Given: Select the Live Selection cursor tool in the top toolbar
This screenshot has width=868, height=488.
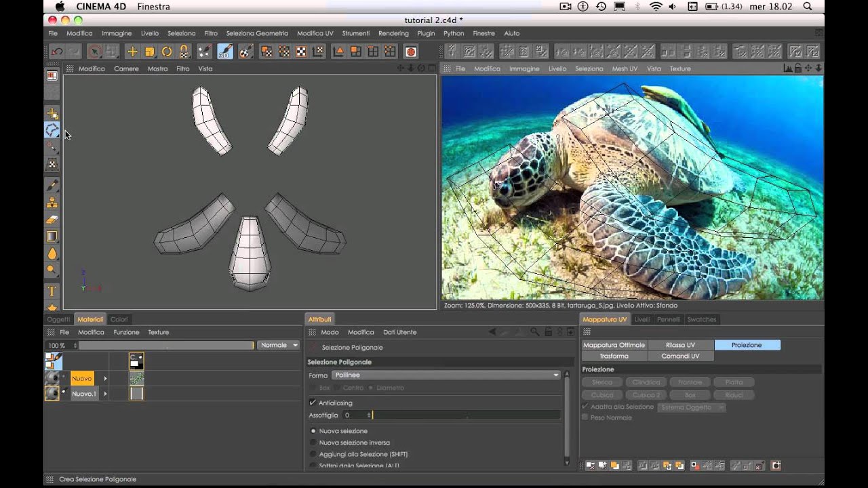Looking at the screenshot, I should click(95, 52).
